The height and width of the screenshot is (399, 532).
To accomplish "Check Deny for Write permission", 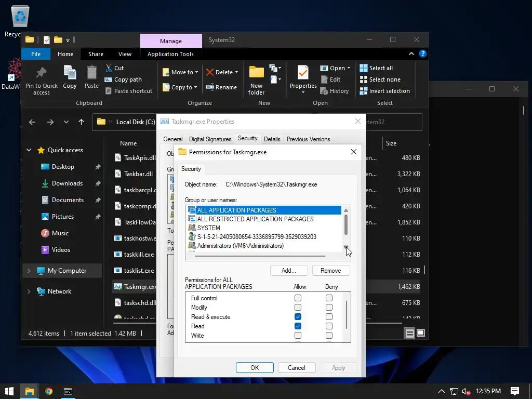I will coord(329,336).
